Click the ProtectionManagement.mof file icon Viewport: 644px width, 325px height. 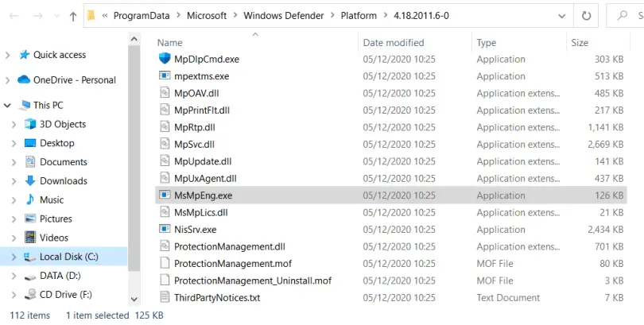(165, 263)
